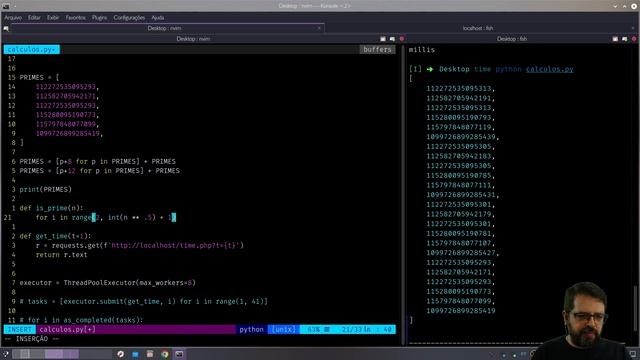The width and height of the screenshot is (640, 360).
Task: Select the calculos.py buffer tab in nvim
Action: [32, 49]
